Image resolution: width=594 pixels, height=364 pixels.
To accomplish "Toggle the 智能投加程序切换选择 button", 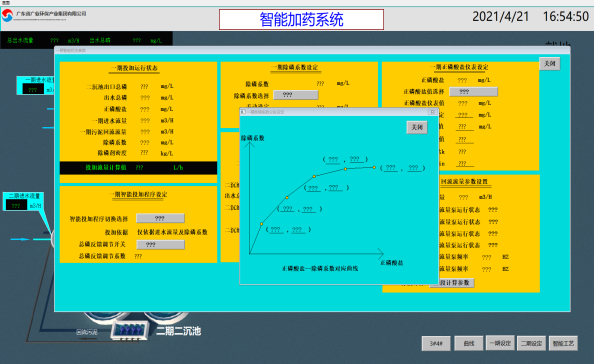I will [160, 218].
